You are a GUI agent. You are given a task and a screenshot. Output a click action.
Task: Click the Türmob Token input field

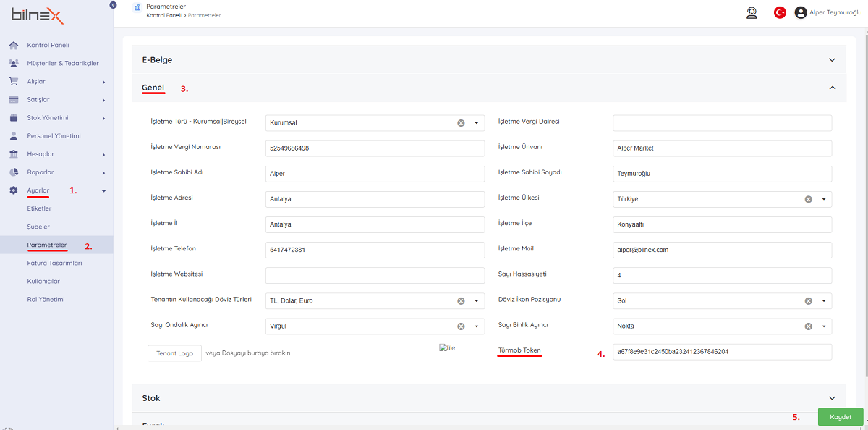tap(721, 352)
